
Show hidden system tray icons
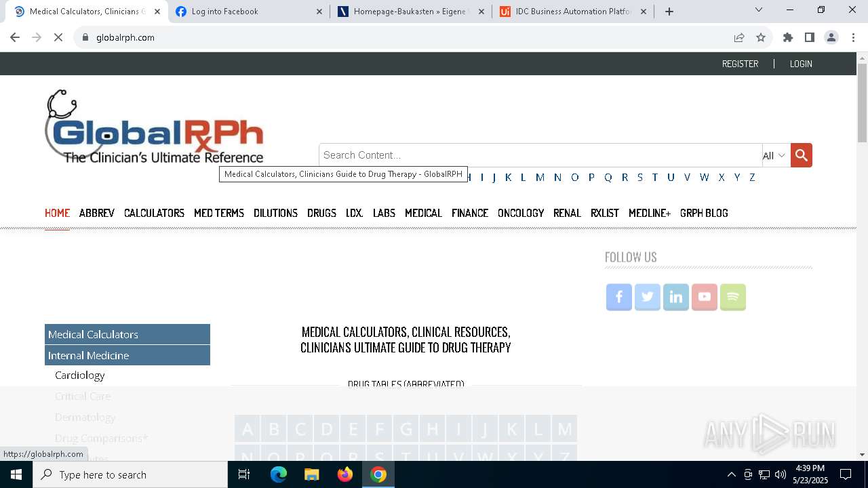(x=731, y=474)
